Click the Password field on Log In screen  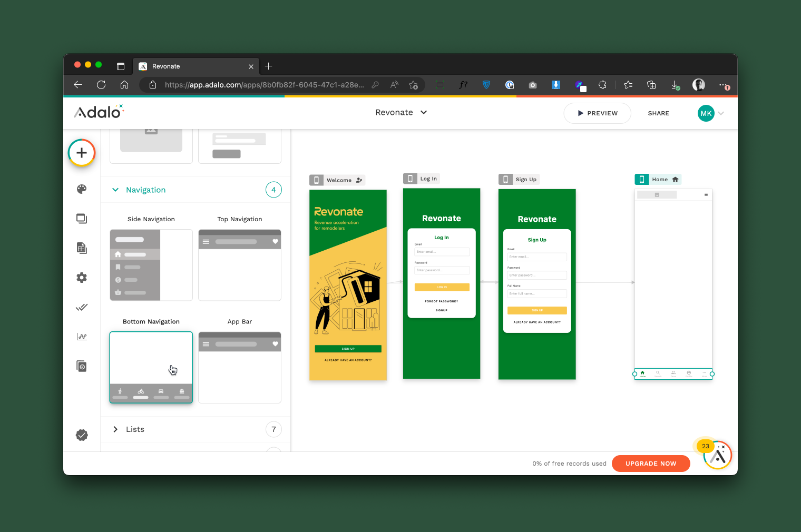pyautogui.click(x=442, y=270)
